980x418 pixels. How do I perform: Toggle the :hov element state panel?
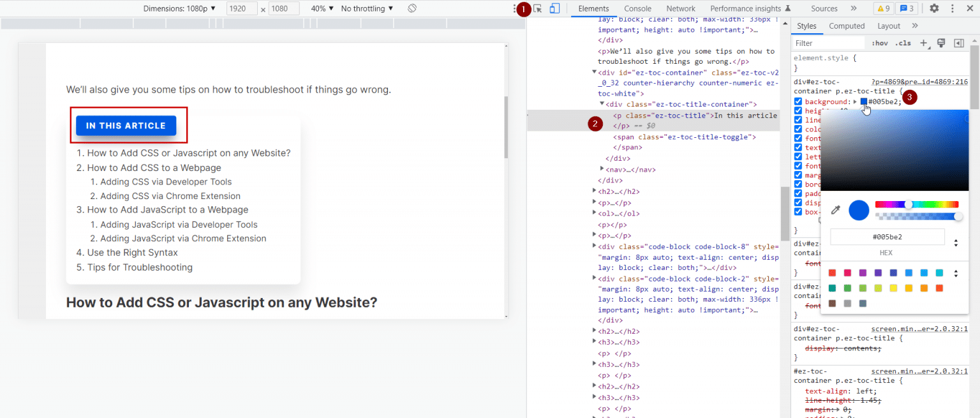click(x=880, y=43)
